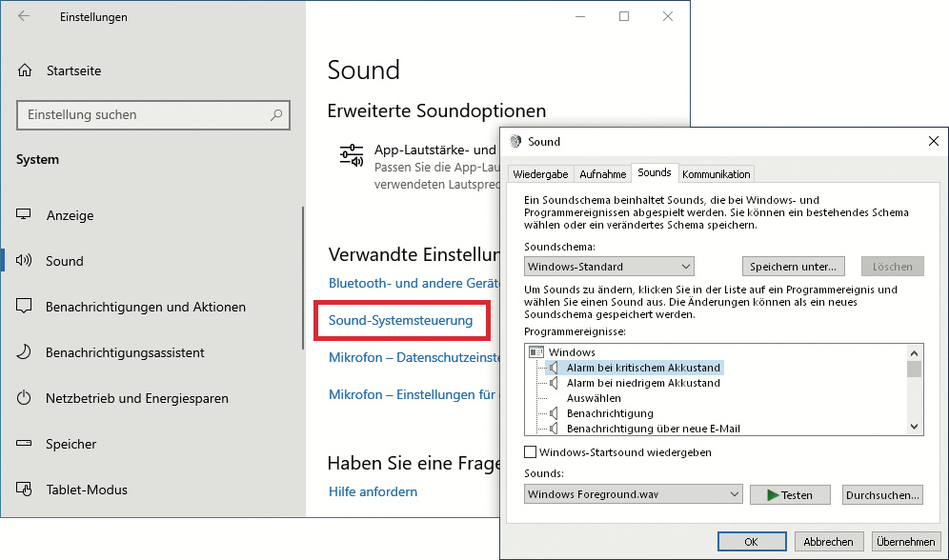Click the Speicher drive icon
Image resolution: width=949 pixels, height=560 pixels.
[25, 444]
